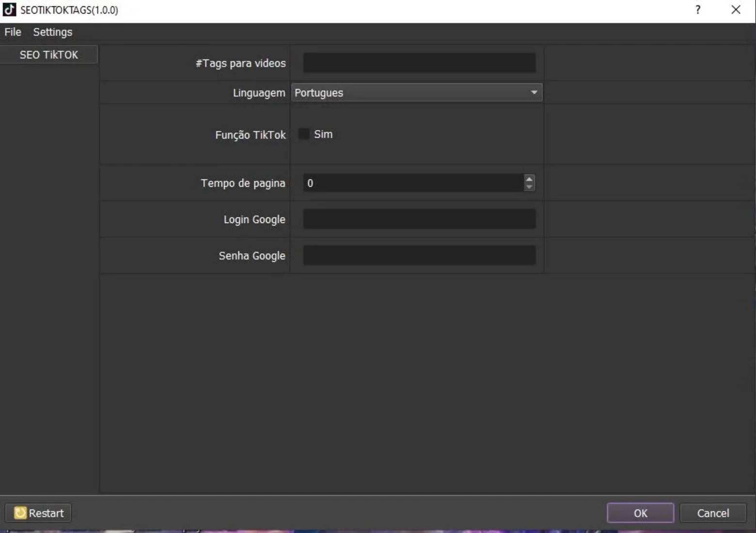Viewport: 756px width, 533px height.
Task: Click the 'Senha Google' label
Action: (x=252, y=256)
